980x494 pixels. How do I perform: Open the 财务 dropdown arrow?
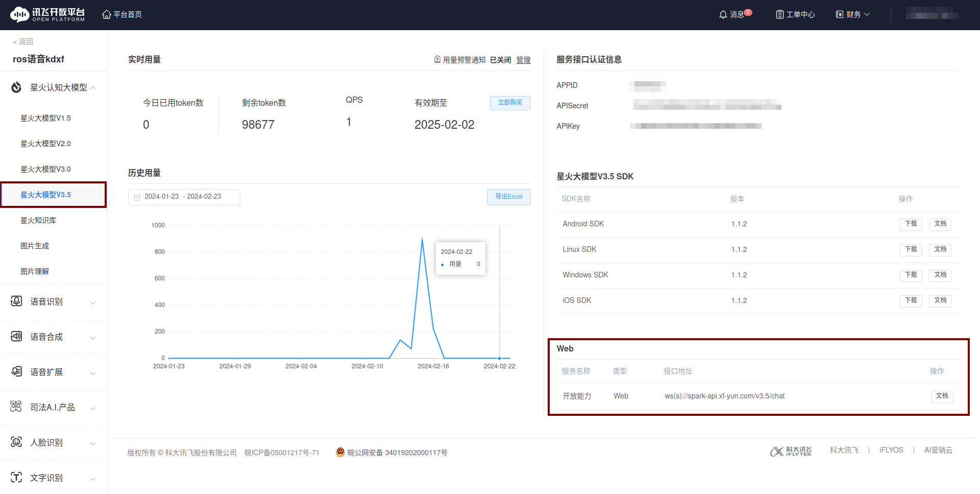[x=867, y=14]
